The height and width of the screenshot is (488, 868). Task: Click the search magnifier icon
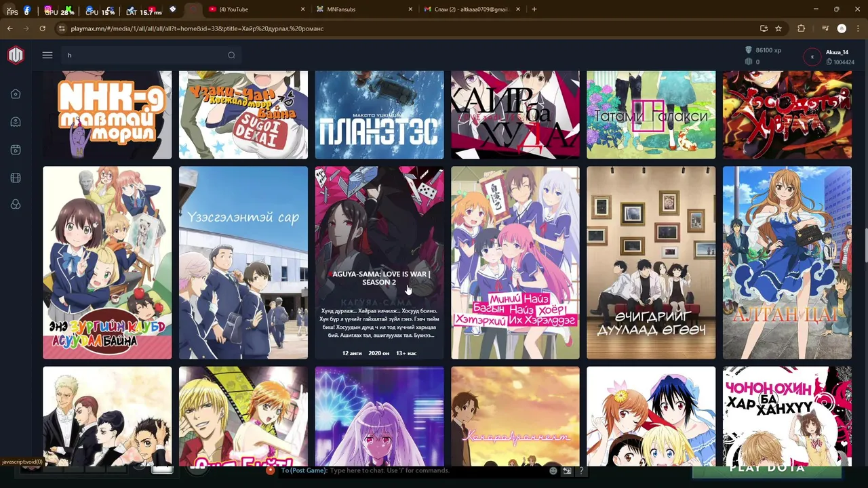(x=231, y=56)
